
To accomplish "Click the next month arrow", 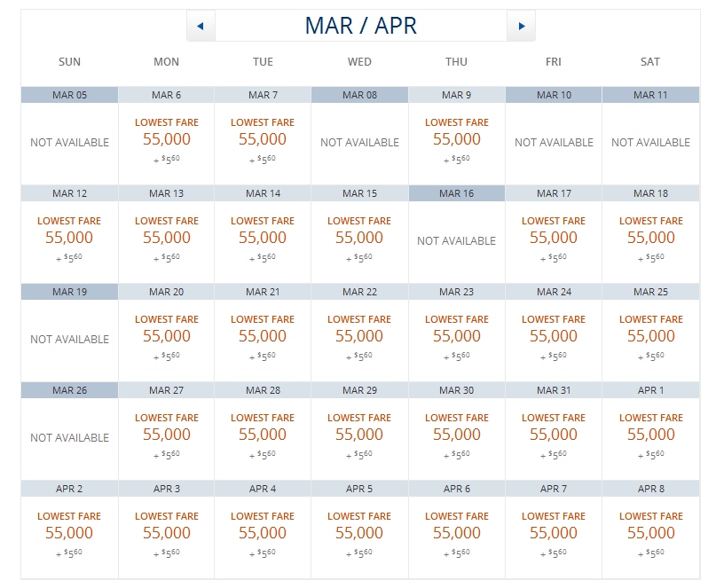I will point(521,26).
